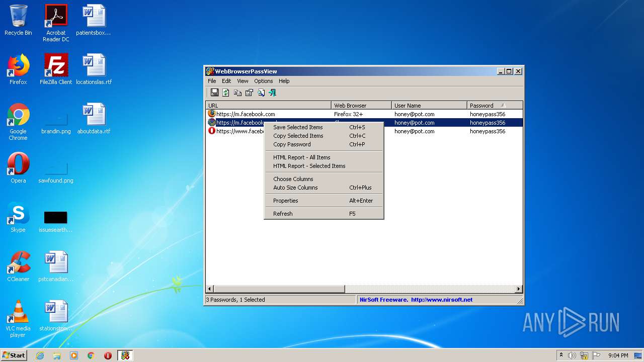644x362 pixels.
Task: Open the File menu
Action: pos(212,81)
